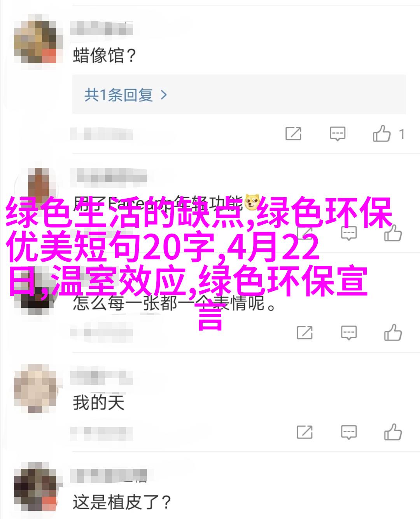This screenshot has width=420, height=519.
Task: Tap the '蜡像馆？' comment text
Action: (105, 56)
